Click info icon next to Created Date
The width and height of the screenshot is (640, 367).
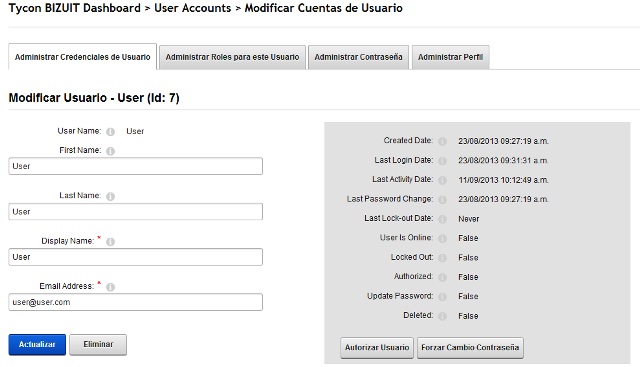442,142
